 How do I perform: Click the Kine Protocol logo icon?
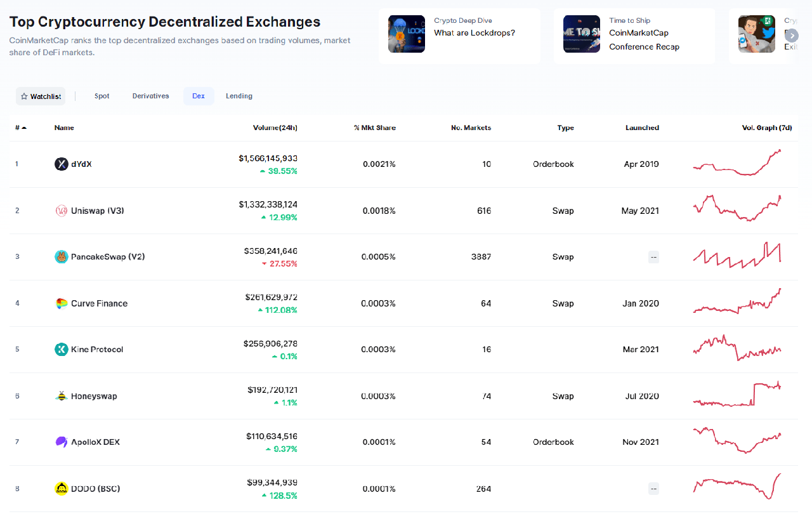(x=61, y=350)
